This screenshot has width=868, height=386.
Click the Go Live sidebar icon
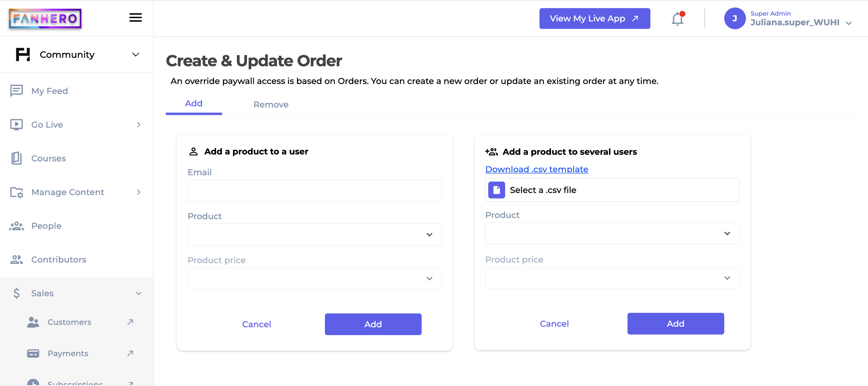coord(17,124)
